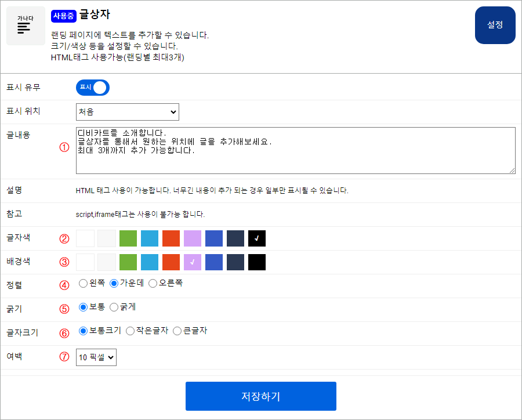Select green for 글자색 text color
Viewport: 522px width, 420px height.
(x=128, y=238)
